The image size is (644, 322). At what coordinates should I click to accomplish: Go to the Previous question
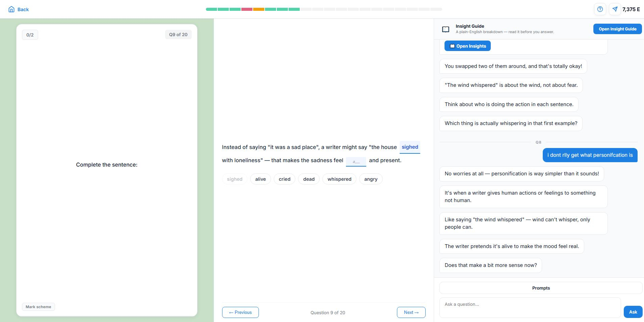click(x=240, y=312)
